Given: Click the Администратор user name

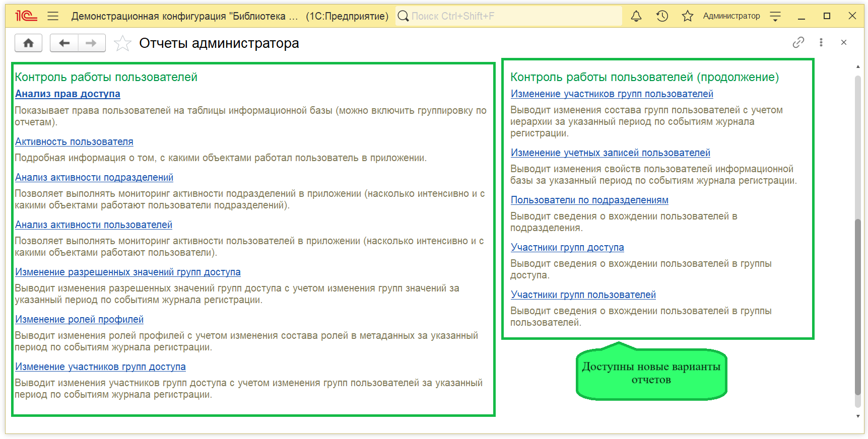Looking at the screenshot, I should tap(731, 16).
